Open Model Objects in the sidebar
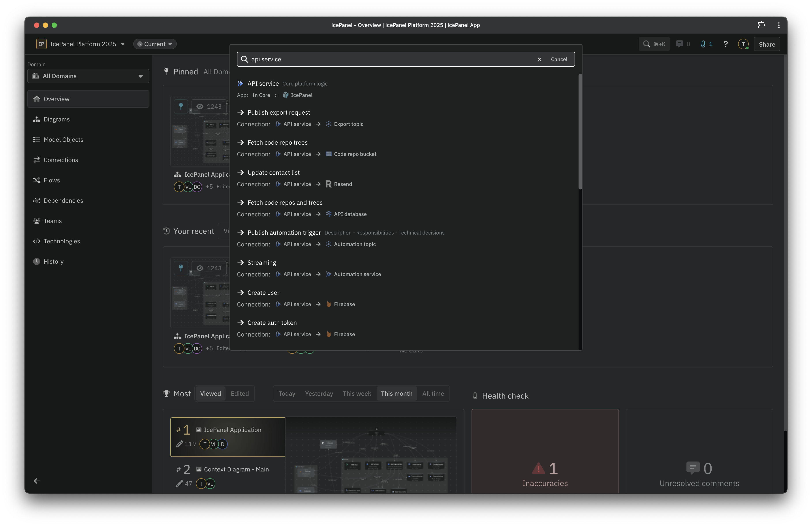 [x=88, y=140]
